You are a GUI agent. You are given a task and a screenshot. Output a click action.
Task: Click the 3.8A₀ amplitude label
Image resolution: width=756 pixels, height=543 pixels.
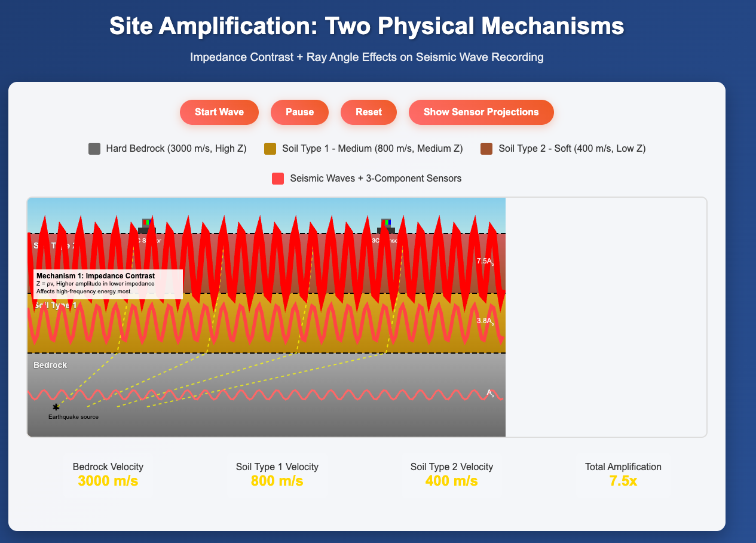pos(485,321)
